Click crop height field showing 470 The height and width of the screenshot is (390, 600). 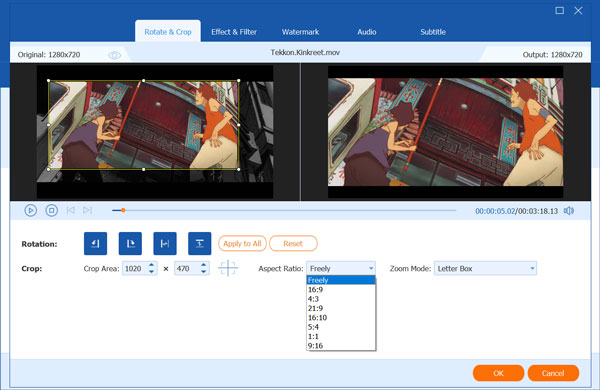click(187, 268)
